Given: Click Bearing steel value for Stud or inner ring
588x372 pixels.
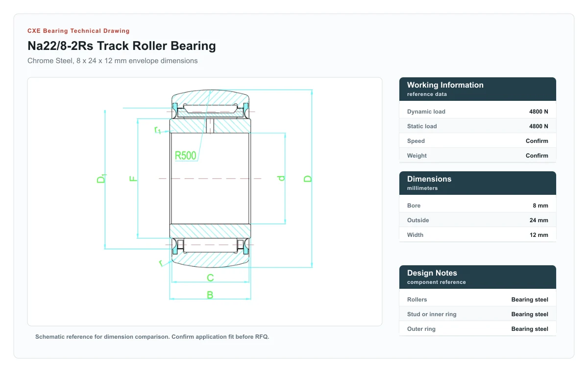Looking at the screenshot, I should [x=530, y=314].
